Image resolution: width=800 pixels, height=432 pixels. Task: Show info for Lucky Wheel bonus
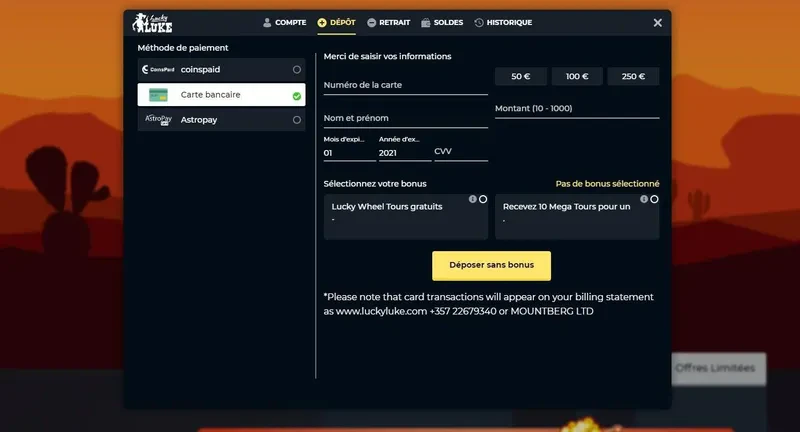pyautogui.click(x=472, y=199)
